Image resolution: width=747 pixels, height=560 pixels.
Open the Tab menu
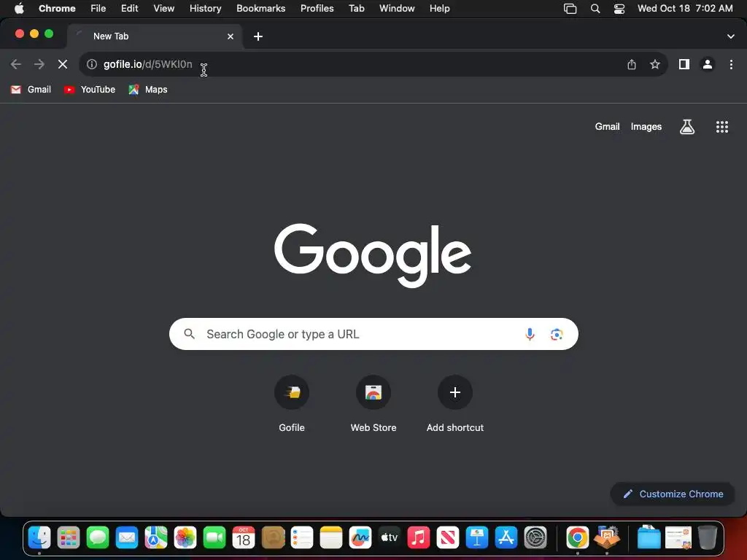tap(356, 9)
